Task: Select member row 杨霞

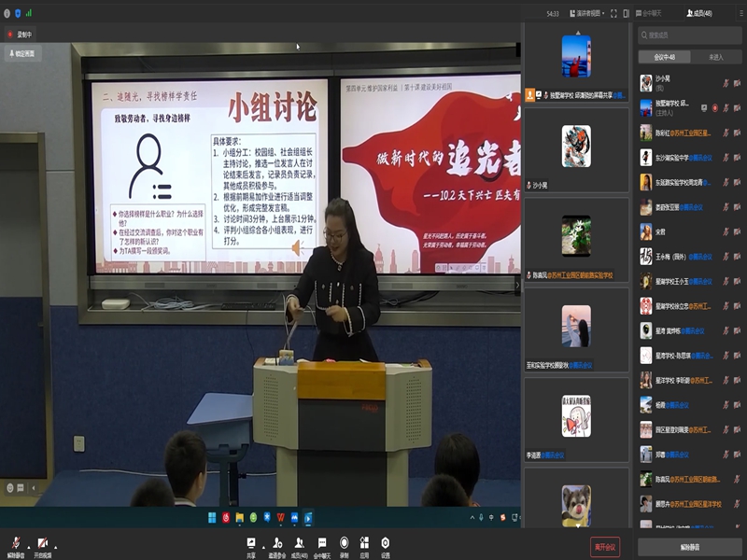Action: 690,405
